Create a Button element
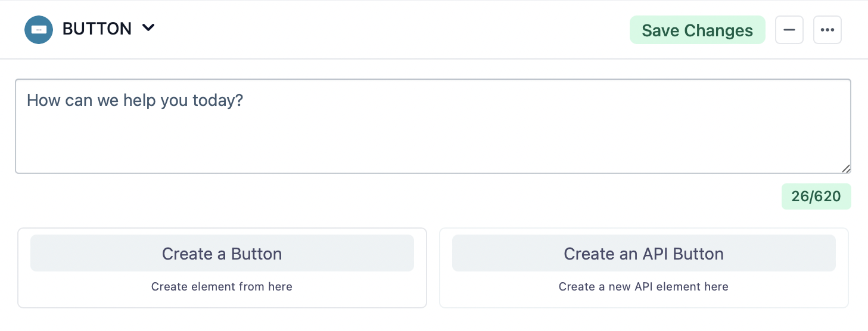Screen dimensions: 868x331 (222, 254)
